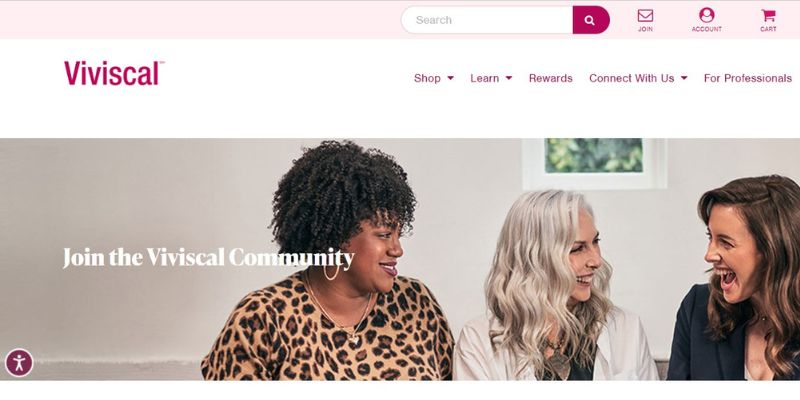
Task: Focus the Search input field
Action: pos(487,20)
